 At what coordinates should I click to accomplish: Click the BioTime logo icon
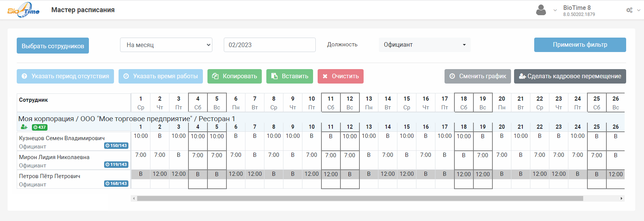tap(24, 10)
